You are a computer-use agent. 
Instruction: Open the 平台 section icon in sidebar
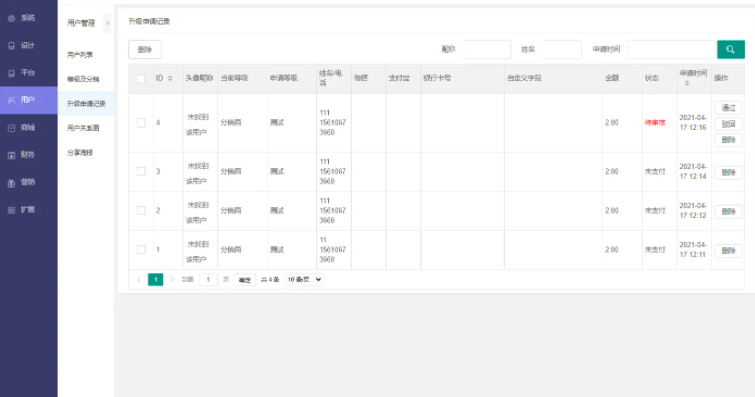pos(12,73)
